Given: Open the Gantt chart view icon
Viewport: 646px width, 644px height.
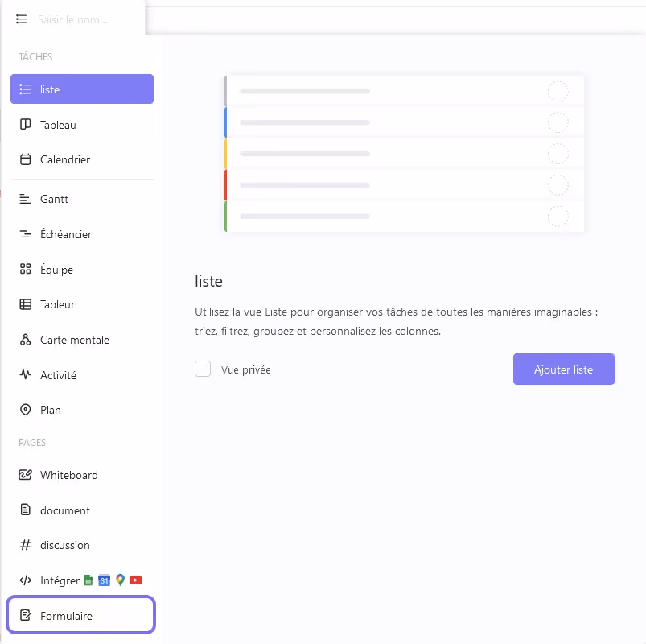Looking at the screenshot, I should tap(25, 199).
